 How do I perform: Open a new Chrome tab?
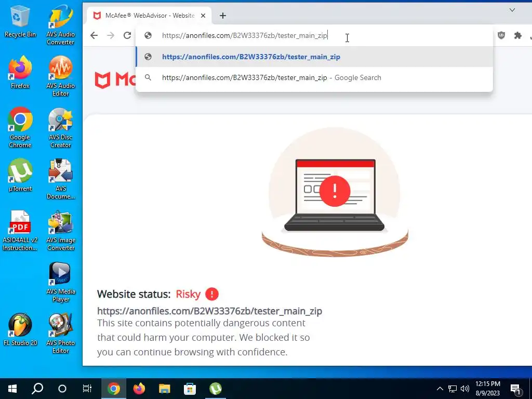pos(222,16)
